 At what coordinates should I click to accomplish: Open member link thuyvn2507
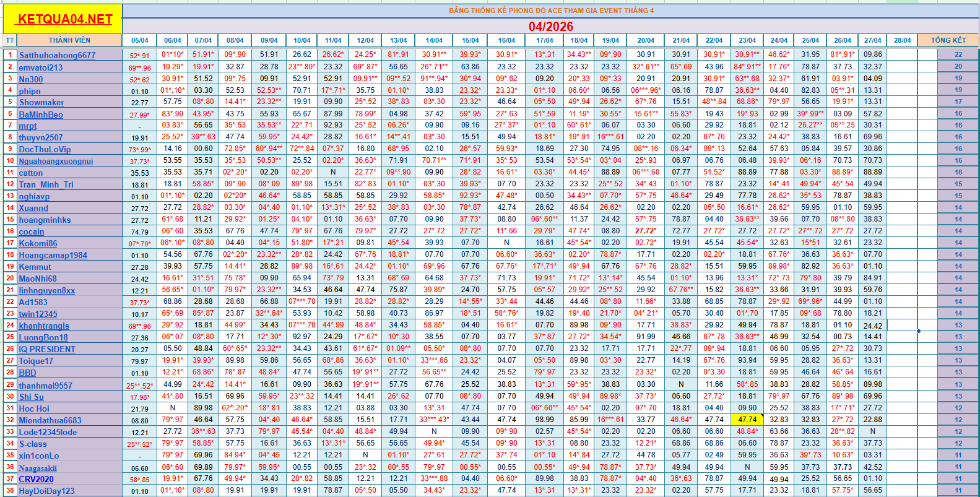pyautogui.click(x=40, y=137)
